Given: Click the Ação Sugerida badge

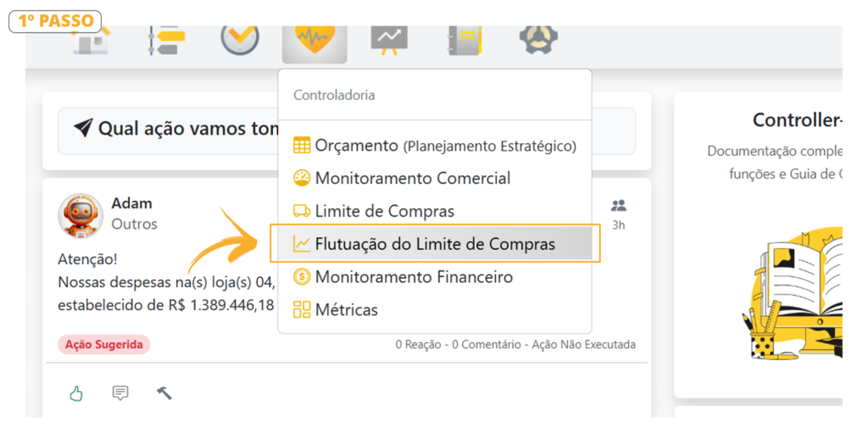Looking at the screenshot, I should tap(104, 345).
